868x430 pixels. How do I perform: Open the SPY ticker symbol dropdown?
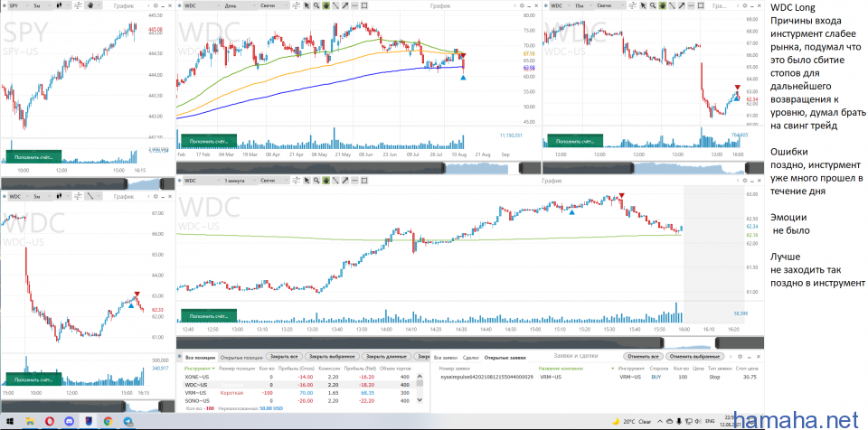pyautogui.click(x=19, y=5)
